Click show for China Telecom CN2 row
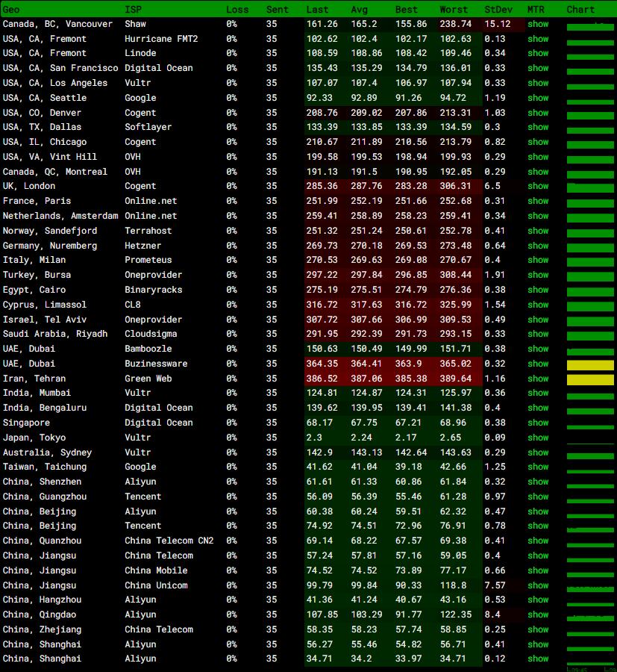The height and width of the screenshot is (672, 617). click(538, 541)
